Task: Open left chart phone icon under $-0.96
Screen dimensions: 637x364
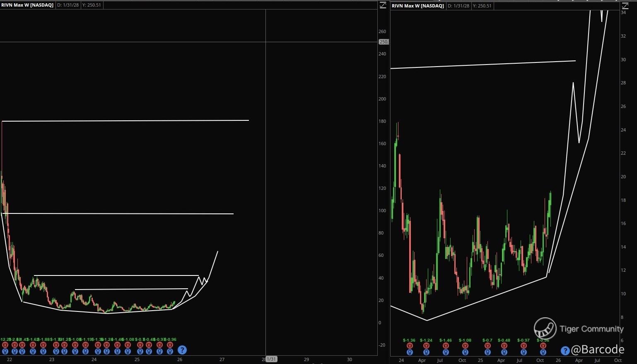Action: pyautogui.click(x=170, y=345)
